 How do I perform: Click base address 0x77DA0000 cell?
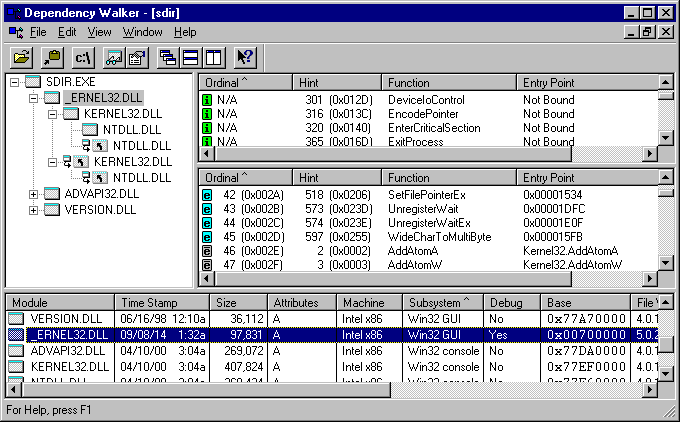pos(586,351)
